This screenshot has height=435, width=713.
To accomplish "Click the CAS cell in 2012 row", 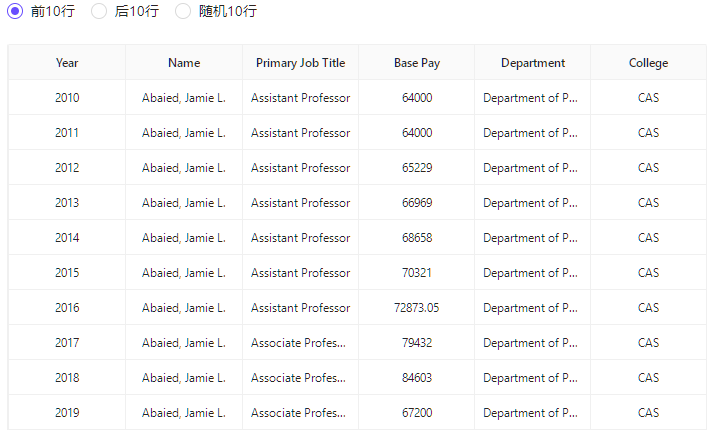I will click(648, 168).
